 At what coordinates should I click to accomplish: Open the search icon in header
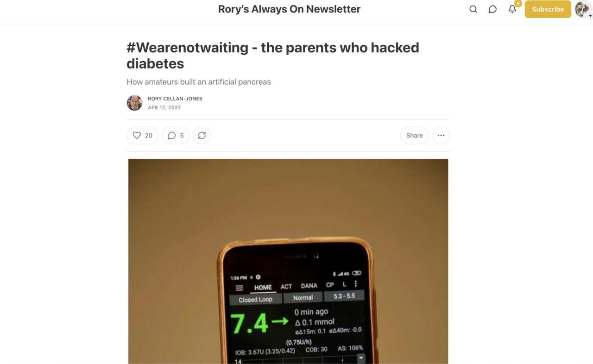(x=473, y=9)
